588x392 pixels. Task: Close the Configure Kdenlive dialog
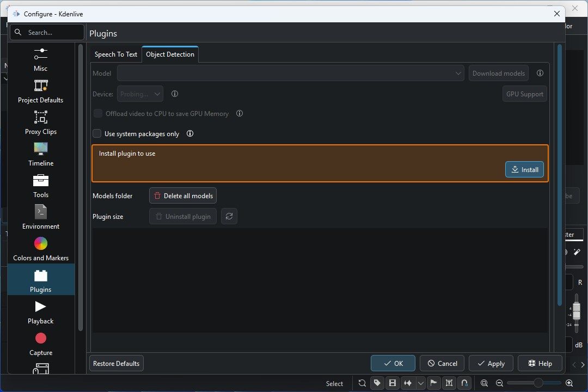[557, 14]
